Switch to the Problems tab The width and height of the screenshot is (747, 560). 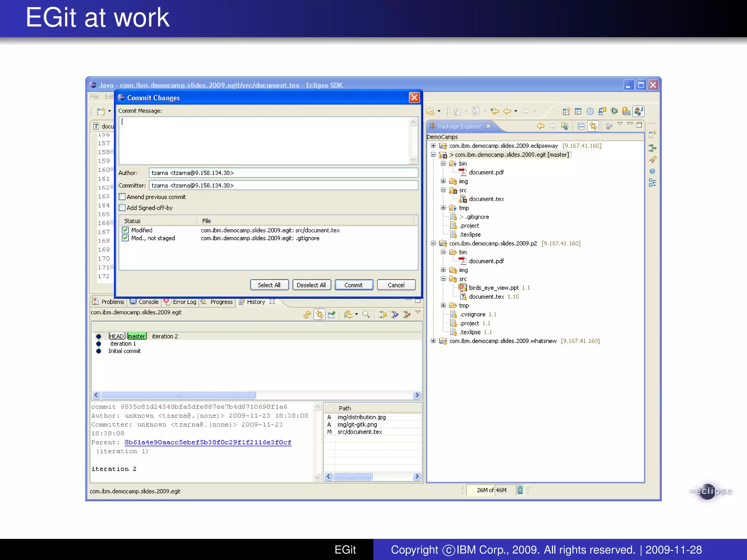[x=109, y=302]
